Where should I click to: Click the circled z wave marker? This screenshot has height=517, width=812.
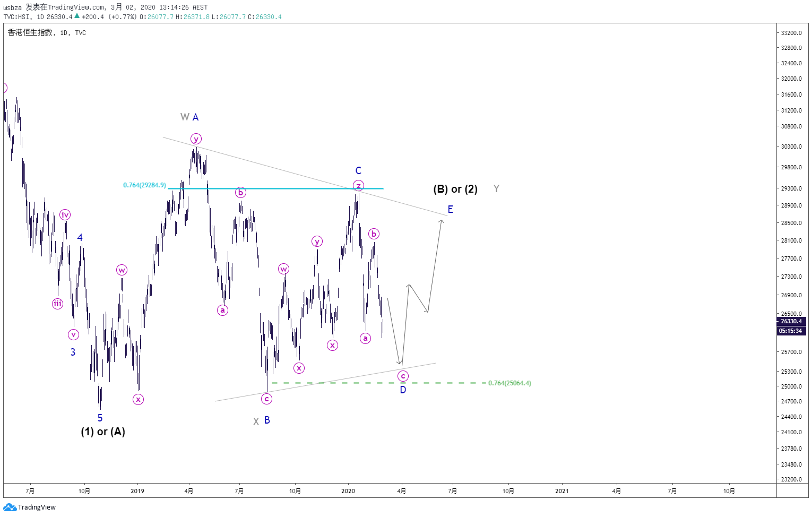coord(358,186)
